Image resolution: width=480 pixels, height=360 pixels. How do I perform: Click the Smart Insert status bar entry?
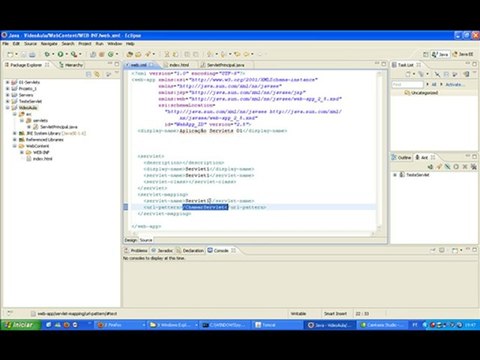[x=335, y=314]
